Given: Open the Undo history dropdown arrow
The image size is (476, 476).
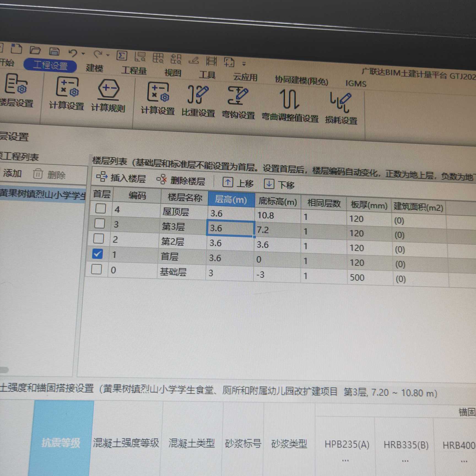Looking at the screenshot, I should coord(83,53).
